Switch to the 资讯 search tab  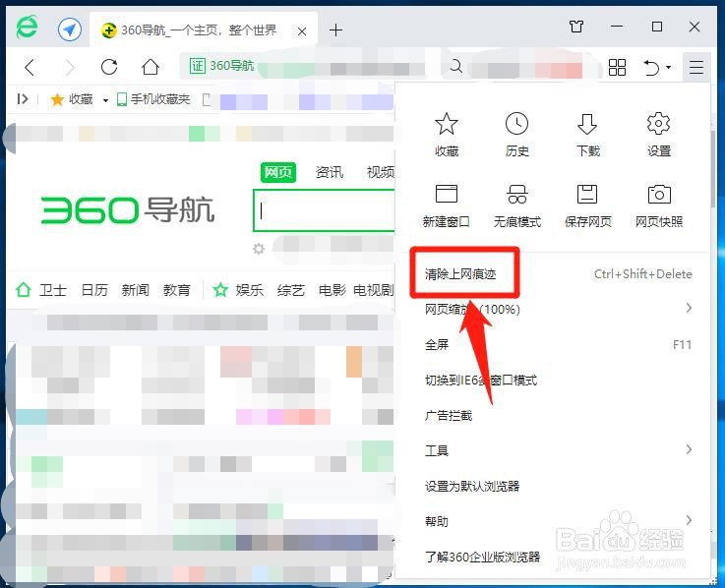point(330,172)
